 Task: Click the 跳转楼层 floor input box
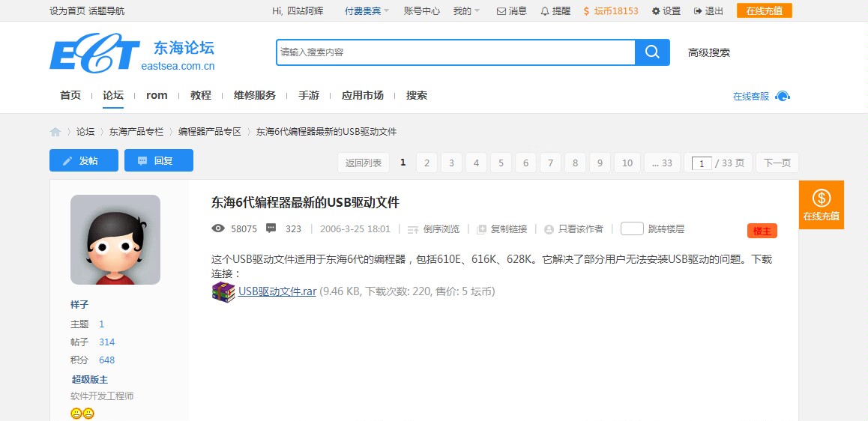tap(632, 228)
